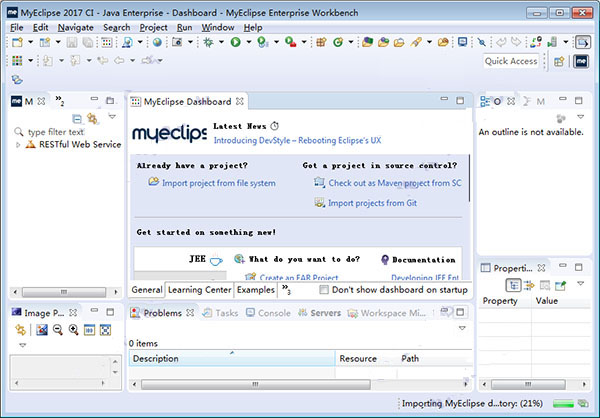This screenshot has height=418, width=600.
Task: Click the Properties panel horizontal scrollbar
Action: (x=534, y=384)
